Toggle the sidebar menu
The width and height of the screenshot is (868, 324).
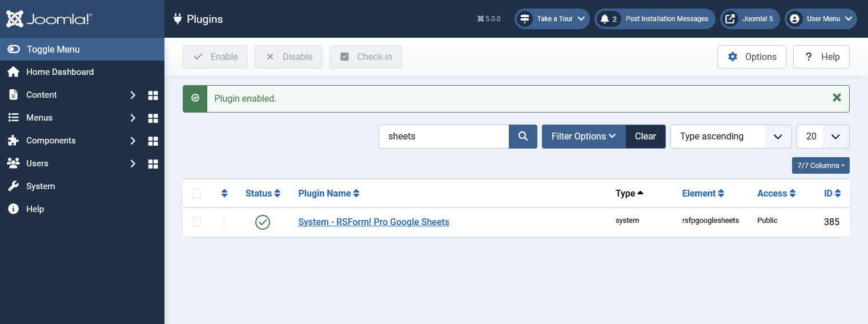82,49
